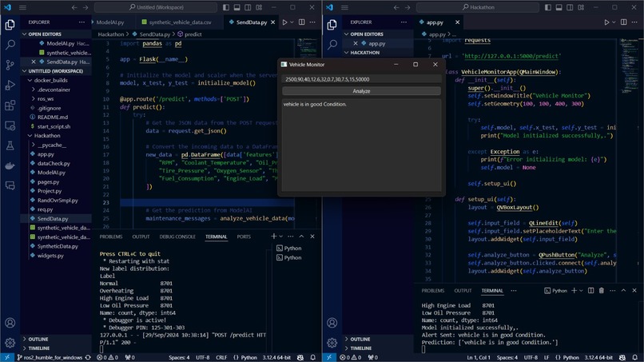Viewport: 644px width, 362px height.
Task: Close the SendData.py tab
Action: point(272,22)
